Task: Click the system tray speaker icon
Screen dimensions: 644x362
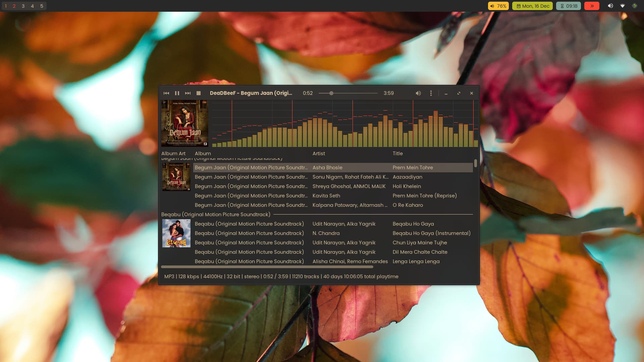Action: pos(610,6)
